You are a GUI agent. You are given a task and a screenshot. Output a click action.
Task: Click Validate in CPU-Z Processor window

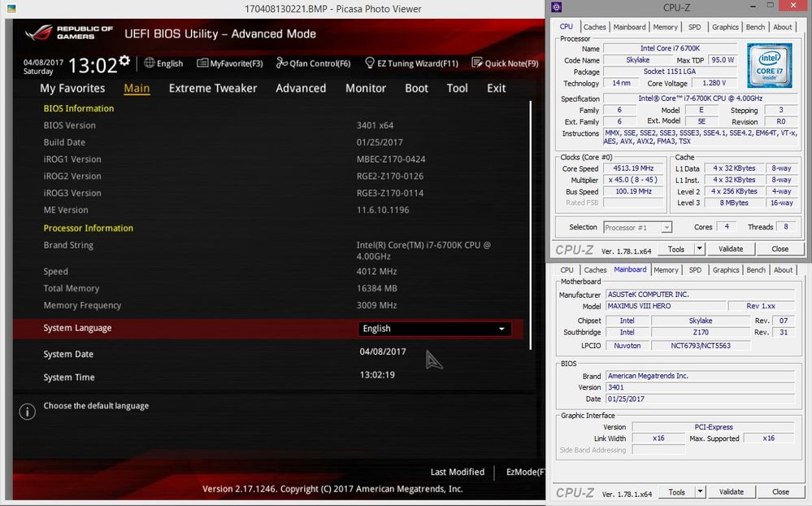pyautogui.click(x=731, y=249)
